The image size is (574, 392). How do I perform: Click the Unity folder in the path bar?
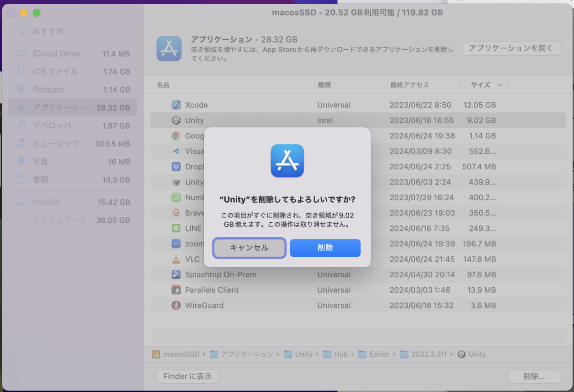(x=298, y=354)
